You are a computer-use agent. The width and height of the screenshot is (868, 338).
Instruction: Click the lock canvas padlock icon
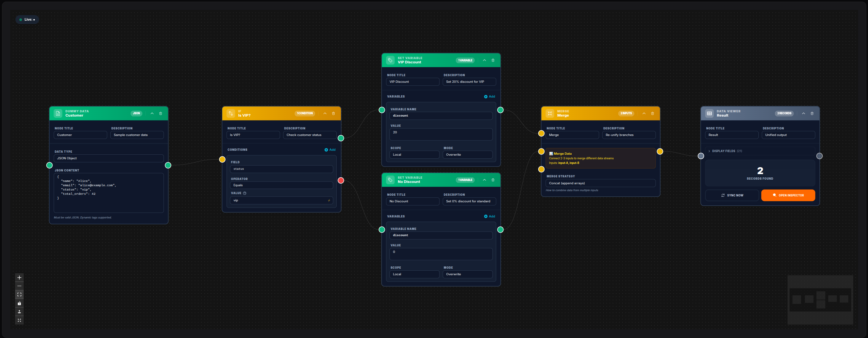tap(19, 303)
